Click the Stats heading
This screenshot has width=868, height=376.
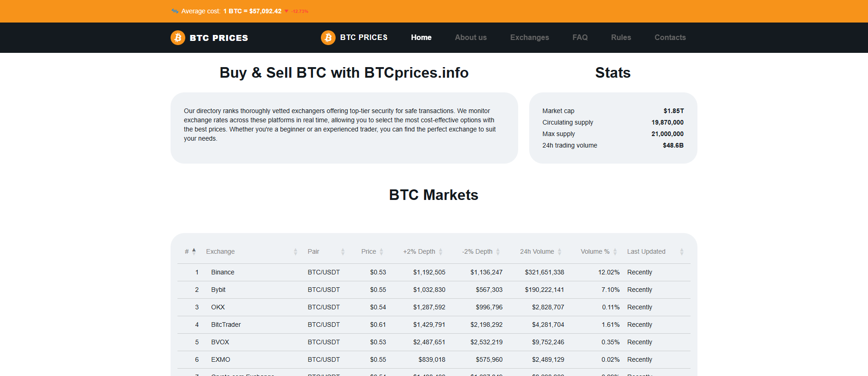coord(613,73)
